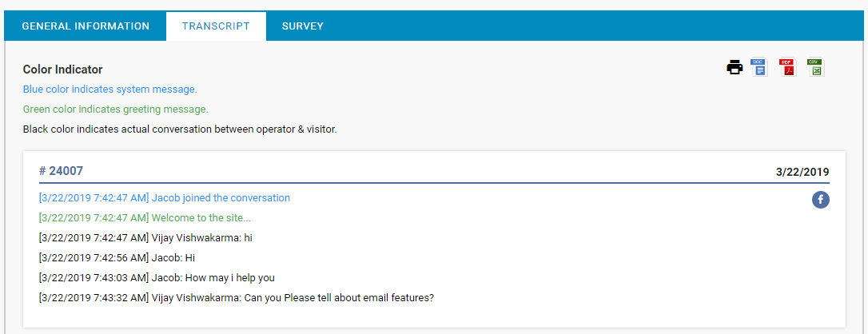Switch to the Survey tab
The width and height of the screenshot is (868, 334).
pos(302,26)
